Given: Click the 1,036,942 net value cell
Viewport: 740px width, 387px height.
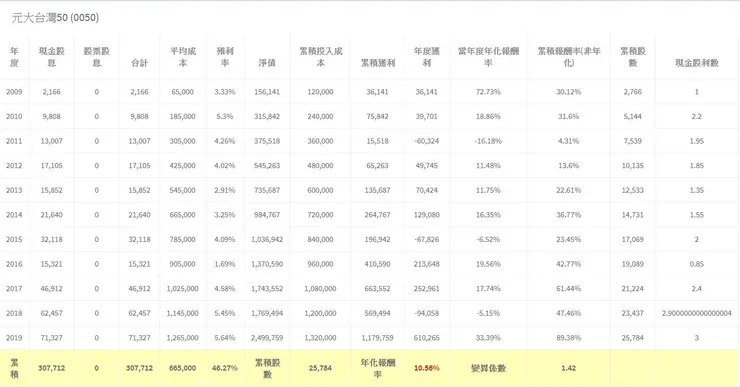Looking at the screenshot, I should pos(267,239).
